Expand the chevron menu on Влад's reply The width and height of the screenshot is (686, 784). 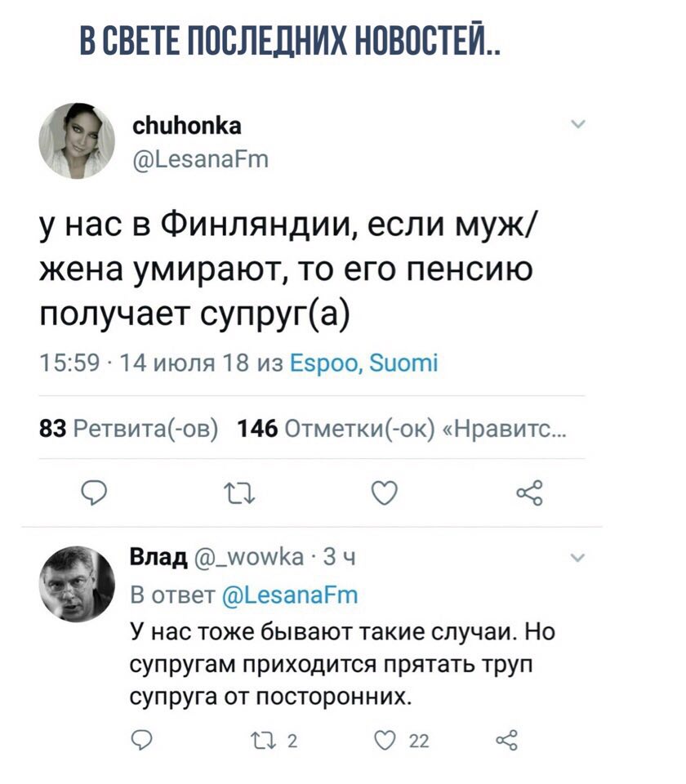click(x=578, y=560)
